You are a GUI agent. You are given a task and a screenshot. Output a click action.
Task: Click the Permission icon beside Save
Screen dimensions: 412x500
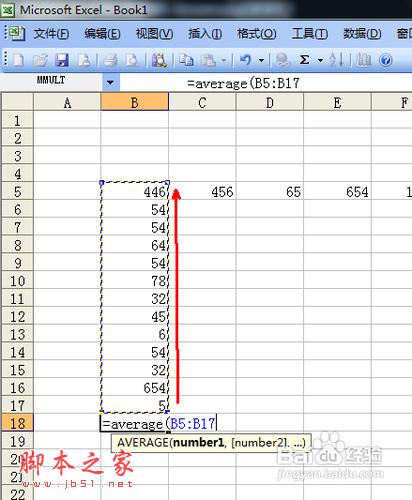click(x=84, y=60)
